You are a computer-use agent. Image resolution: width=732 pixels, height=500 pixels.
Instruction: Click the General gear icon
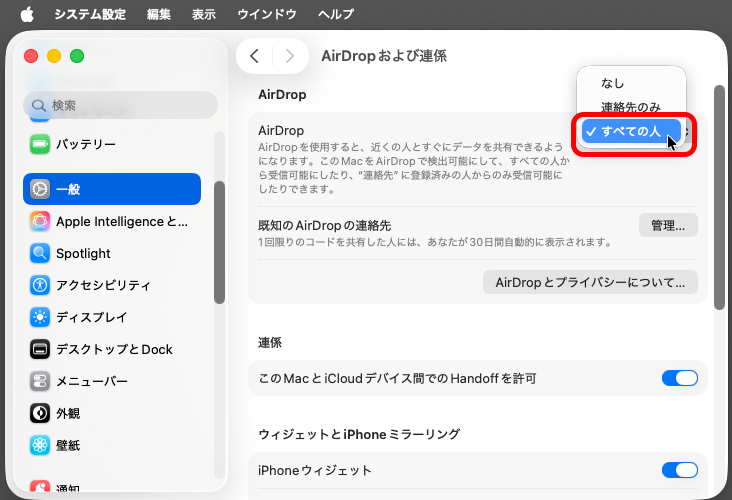[x=40, y=189]
